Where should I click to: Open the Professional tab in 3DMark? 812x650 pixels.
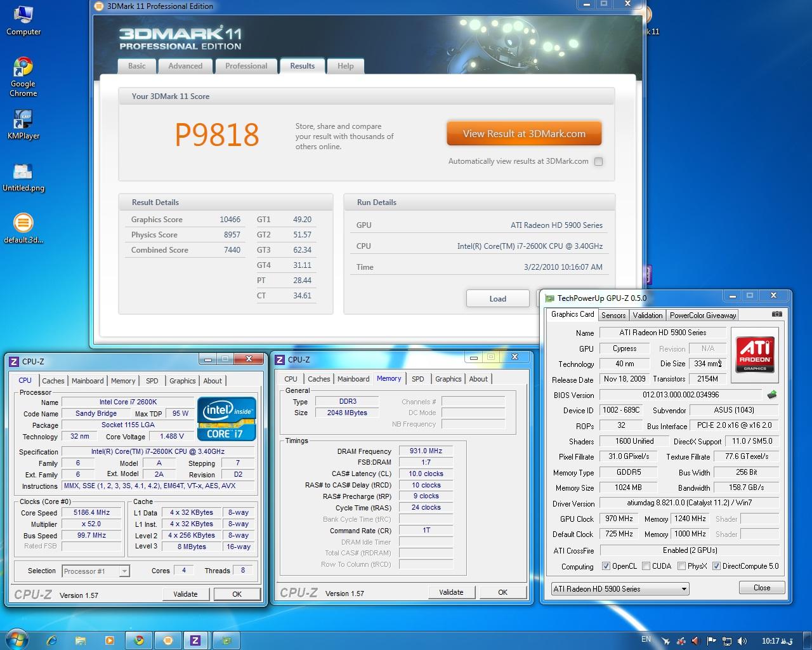click(x=246, y=66)
